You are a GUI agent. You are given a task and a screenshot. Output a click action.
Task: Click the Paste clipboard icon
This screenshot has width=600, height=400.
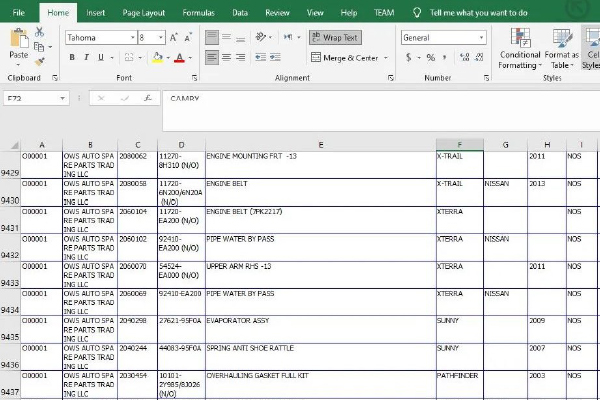pyautogui.click(x=18, y=43)
